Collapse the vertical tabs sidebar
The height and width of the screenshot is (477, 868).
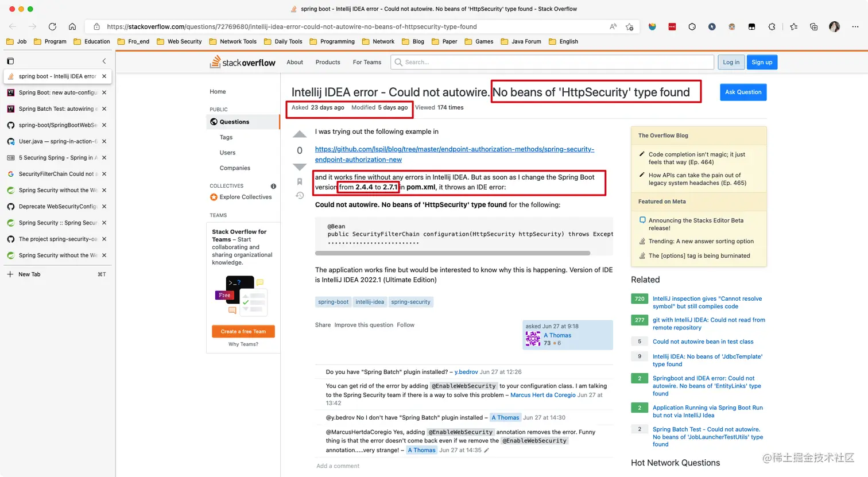[104, 61]
